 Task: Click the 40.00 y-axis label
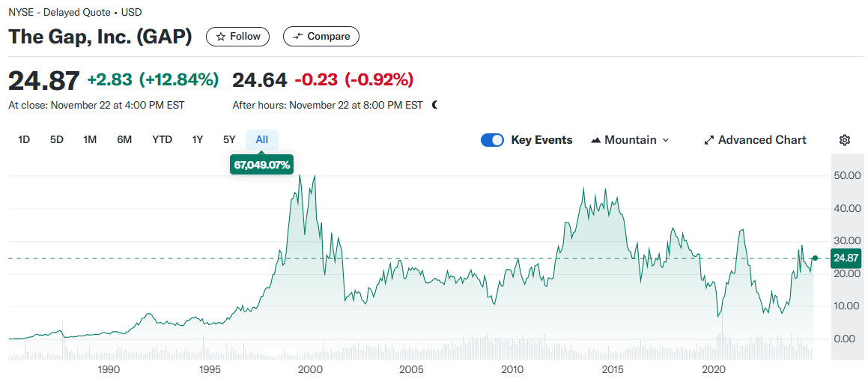click(x=848, y=209)
